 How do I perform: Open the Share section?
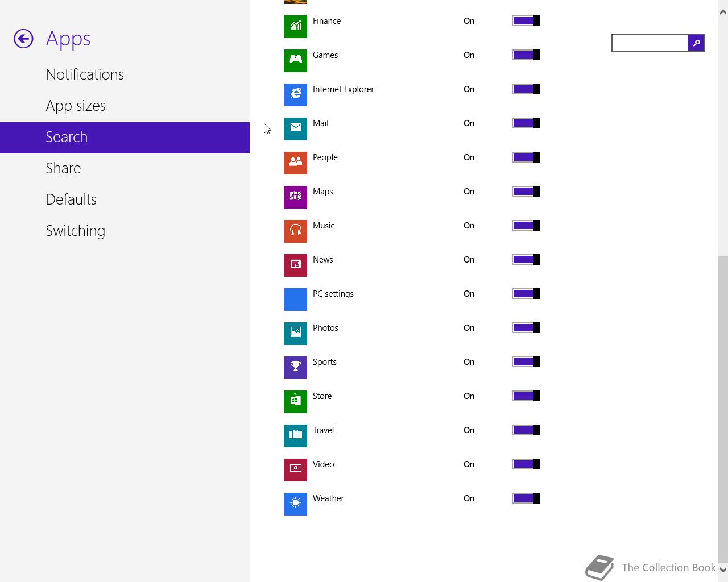125,169
